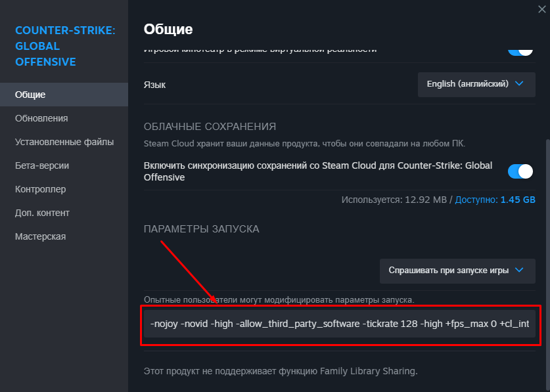
Task: Click the Доступно: 1.45 GB storage text
Action: pyautogui.click(x=495, y=198)
